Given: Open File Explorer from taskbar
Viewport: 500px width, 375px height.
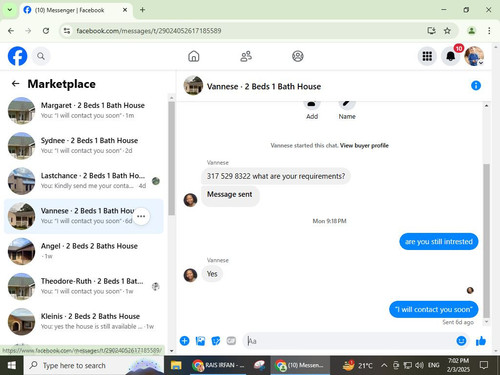Looking at the screenshot, I should click(176, 366).
